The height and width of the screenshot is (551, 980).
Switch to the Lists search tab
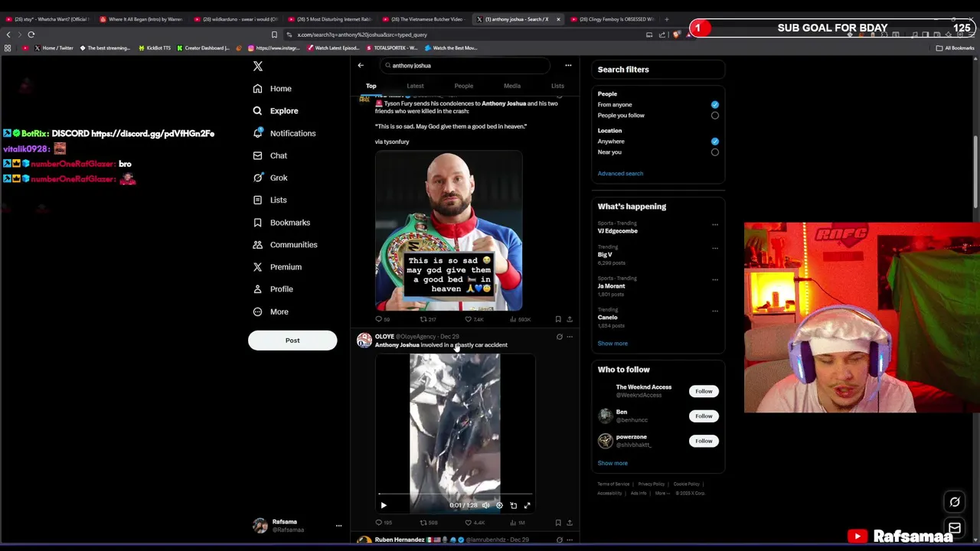coord(557,86)
